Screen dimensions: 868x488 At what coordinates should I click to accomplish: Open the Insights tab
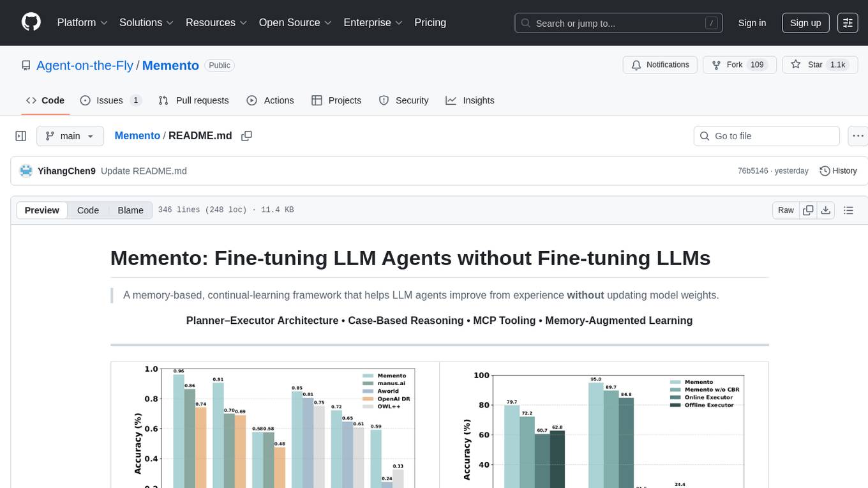(x=470, y=100)
